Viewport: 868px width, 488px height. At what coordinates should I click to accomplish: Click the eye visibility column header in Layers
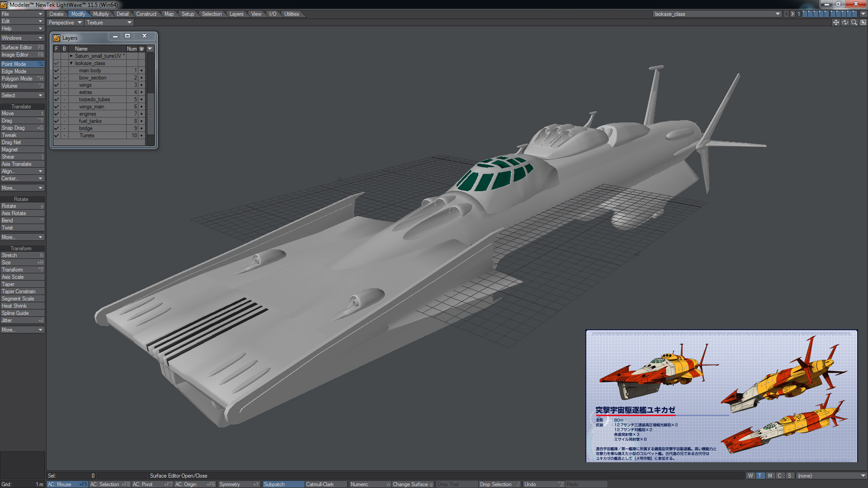pos(142,49)
